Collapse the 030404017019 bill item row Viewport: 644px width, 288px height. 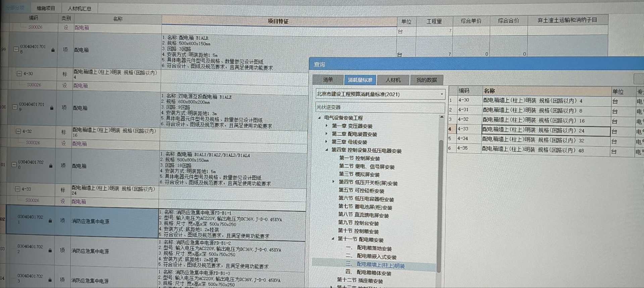[15, 107]
